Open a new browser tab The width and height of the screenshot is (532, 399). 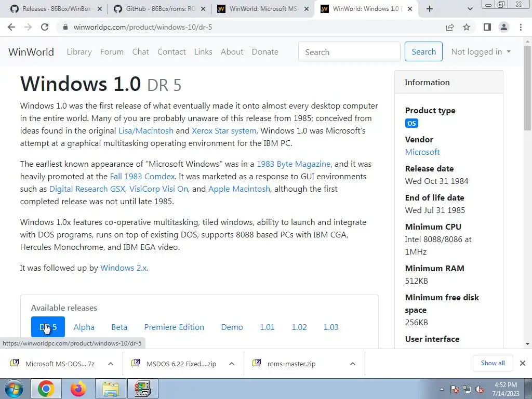(430, 9)
